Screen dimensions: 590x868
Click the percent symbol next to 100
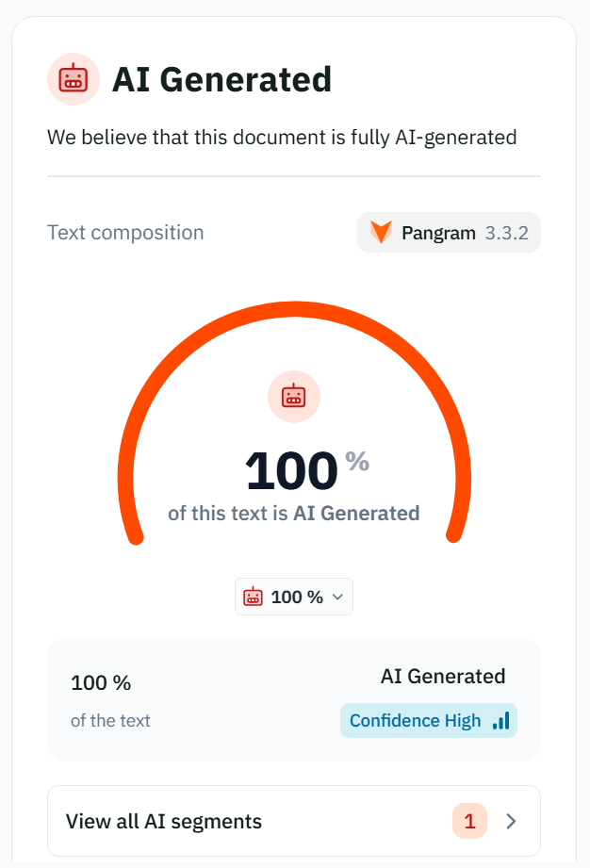(x=357, y=461)
